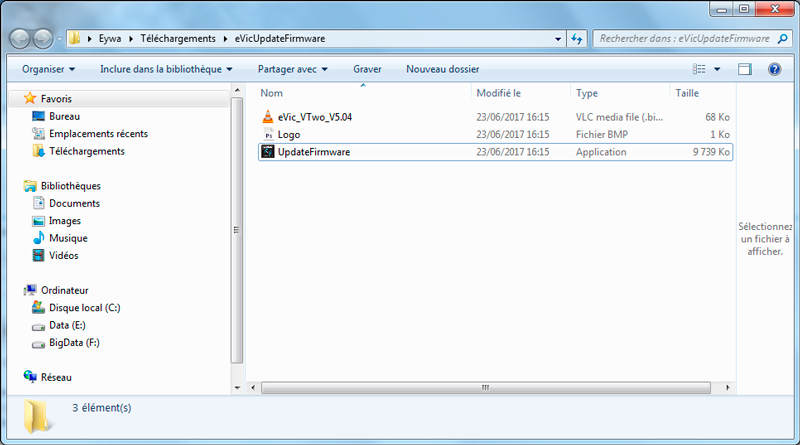The width and height of the screenshot is (800, 445).
Task: Select Téléchargements in the address breadcrumb
Action: (x=178, y=39)
